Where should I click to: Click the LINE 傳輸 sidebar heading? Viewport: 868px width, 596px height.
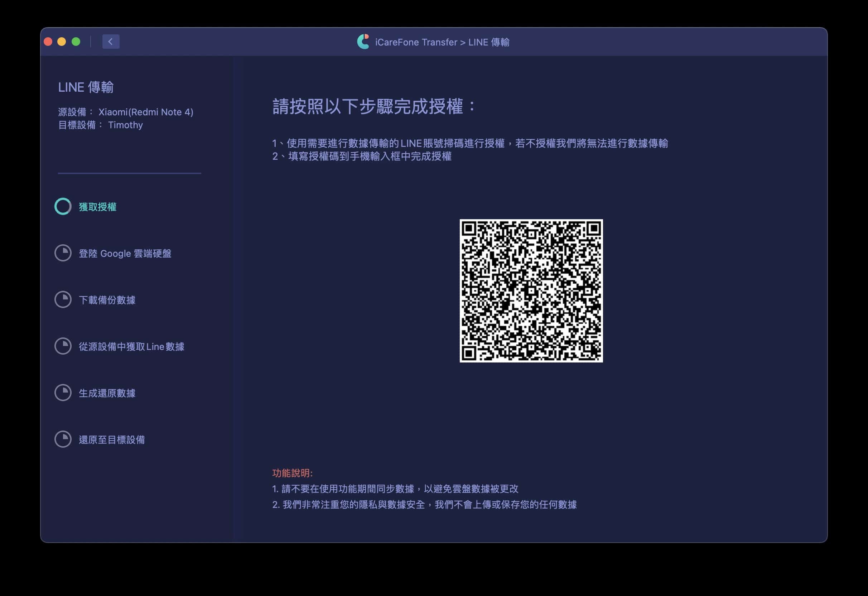pyautogui.click(x=86, y=87)
